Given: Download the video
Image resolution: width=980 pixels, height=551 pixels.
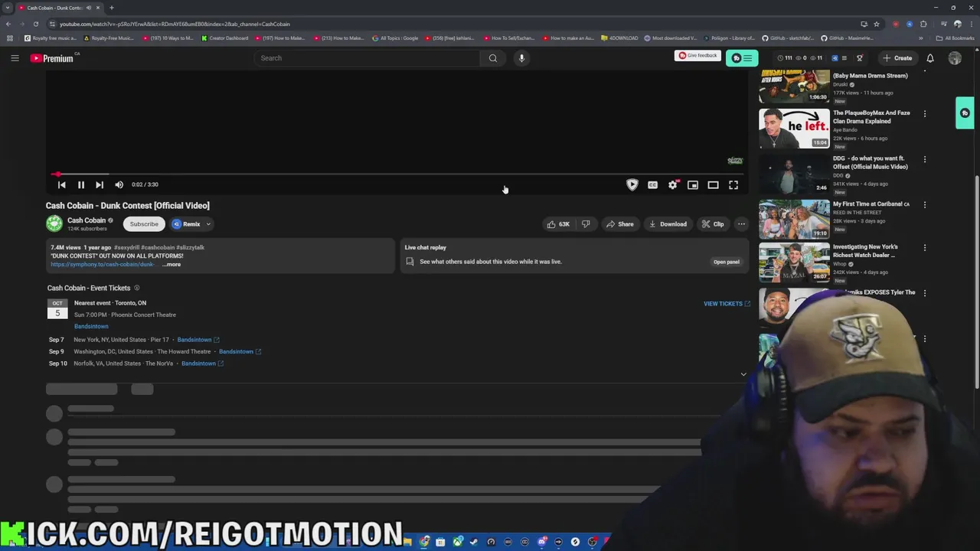Looking at the screenshot, I should pyautogui.click(x=668, y=224).
